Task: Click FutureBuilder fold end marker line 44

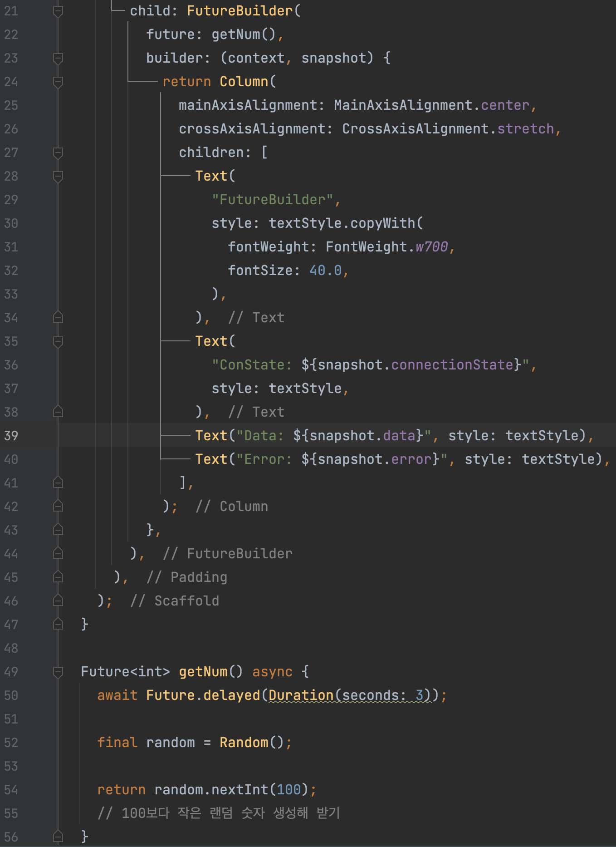Action: click(x=58, y=553)
